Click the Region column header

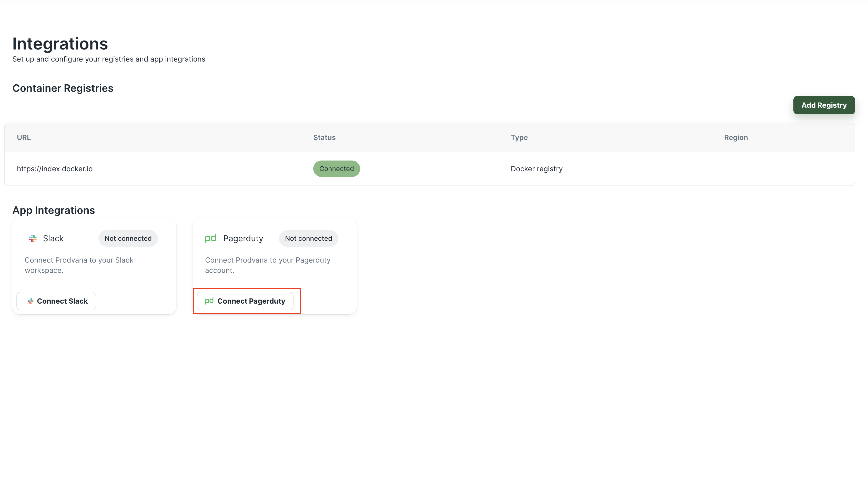tap(735, 137)
